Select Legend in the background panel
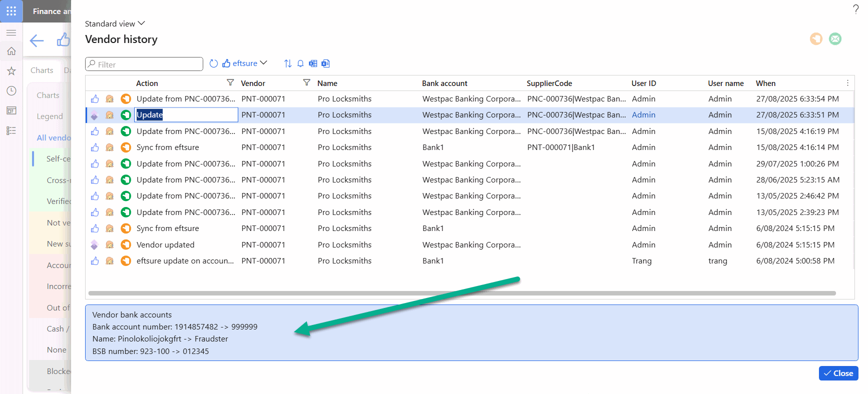Screen dimensions: 868x394 tap(50, 116)
